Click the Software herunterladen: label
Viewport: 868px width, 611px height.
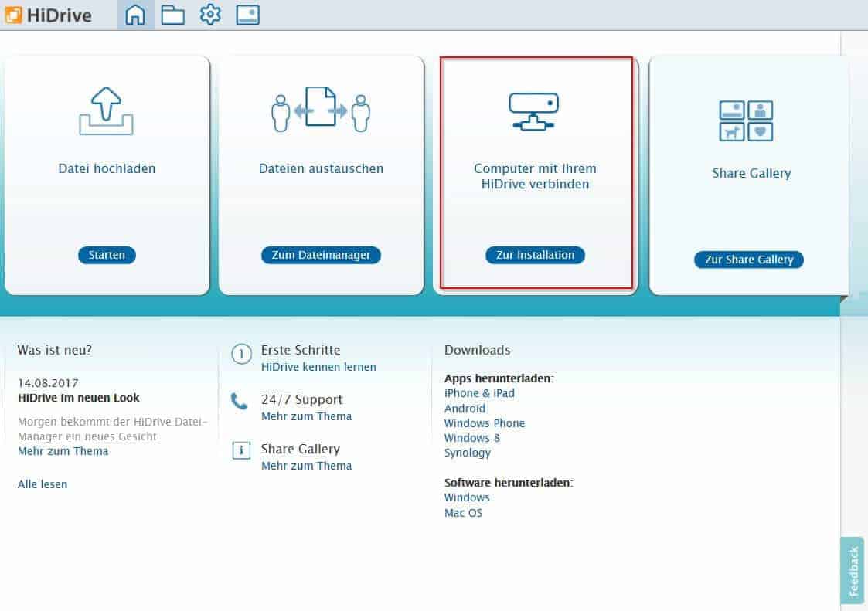click(x=509, y=483)
